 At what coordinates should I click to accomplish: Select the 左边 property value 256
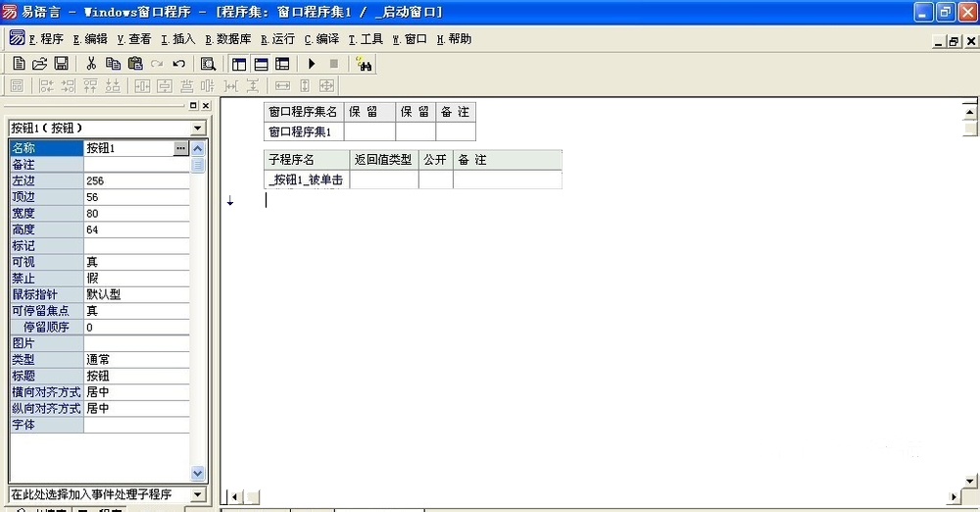pos(136,180)
